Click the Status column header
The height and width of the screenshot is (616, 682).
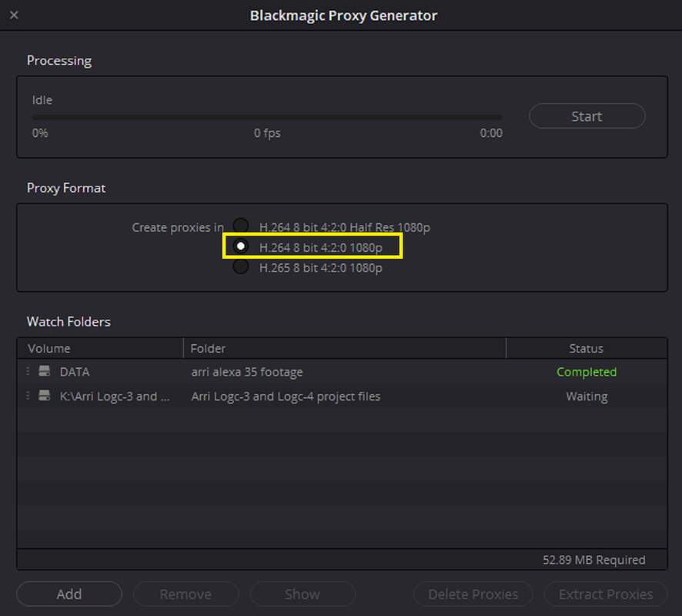click(587, 349)
